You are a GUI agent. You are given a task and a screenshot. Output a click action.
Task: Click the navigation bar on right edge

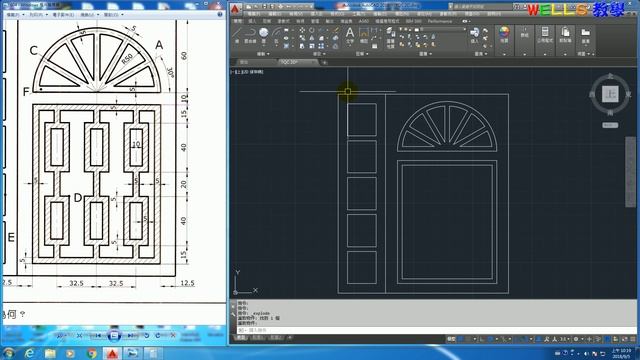(x=630, y=171)
